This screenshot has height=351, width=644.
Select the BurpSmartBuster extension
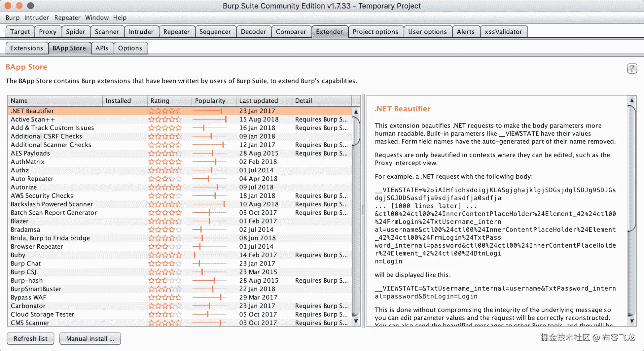pos(180,289)
